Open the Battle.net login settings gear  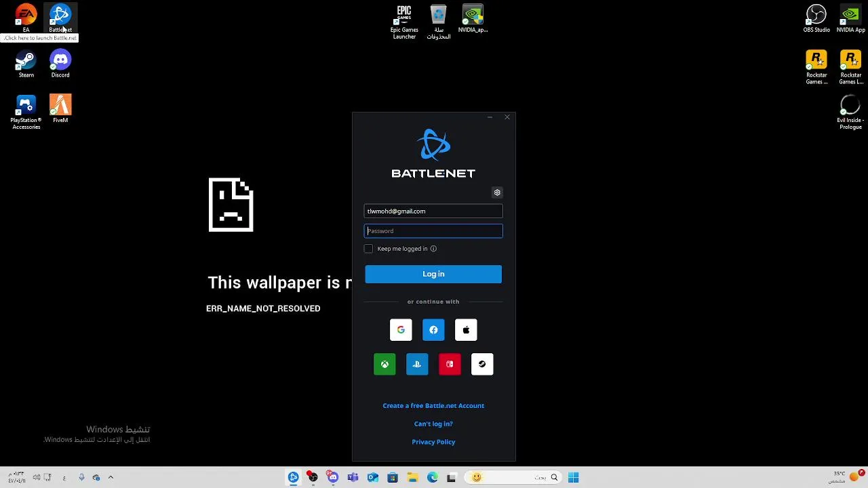click(x=497, y=192)
